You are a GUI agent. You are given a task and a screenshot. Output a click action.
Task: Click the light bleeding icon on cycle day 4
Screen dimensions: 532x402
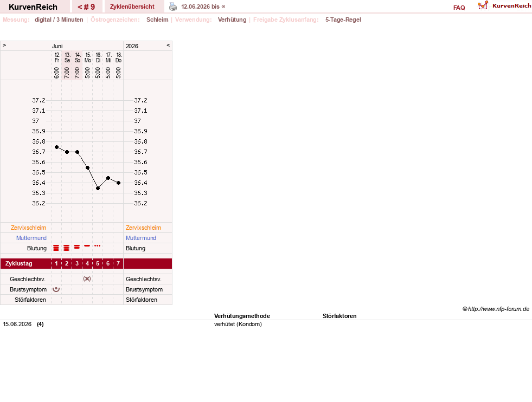pos(87,246)
